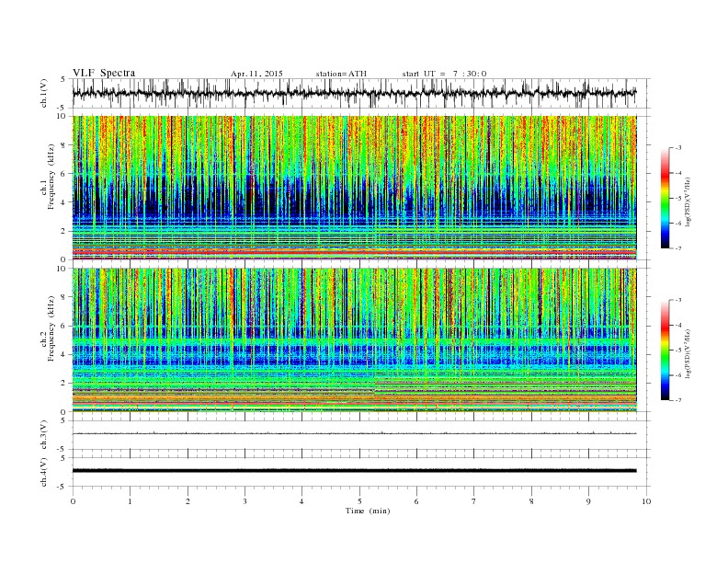Click the "7" tick on the time axis
This screenshot has height=563, width=728.
474,501
